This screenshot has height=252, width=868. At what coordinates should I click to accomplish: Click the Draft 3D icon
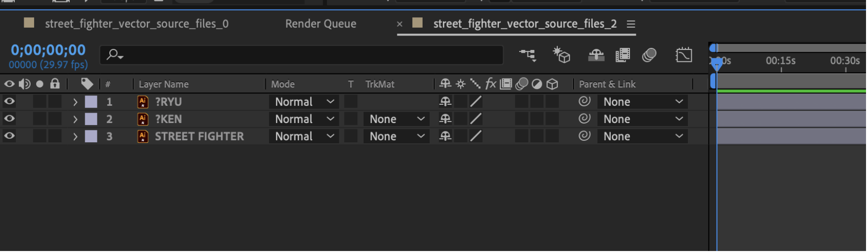click(x=562, y=55)
